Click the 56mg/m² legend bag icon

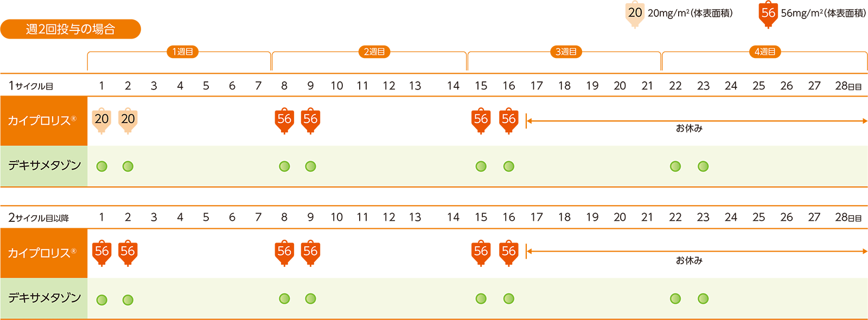(x=768, y=14)
